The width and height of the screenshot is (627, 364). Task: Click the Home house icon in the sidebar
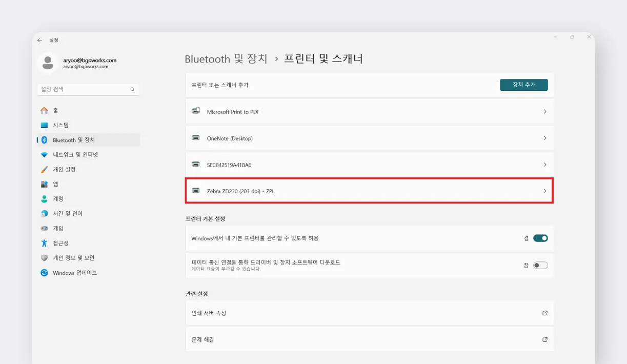click(44, 110)
